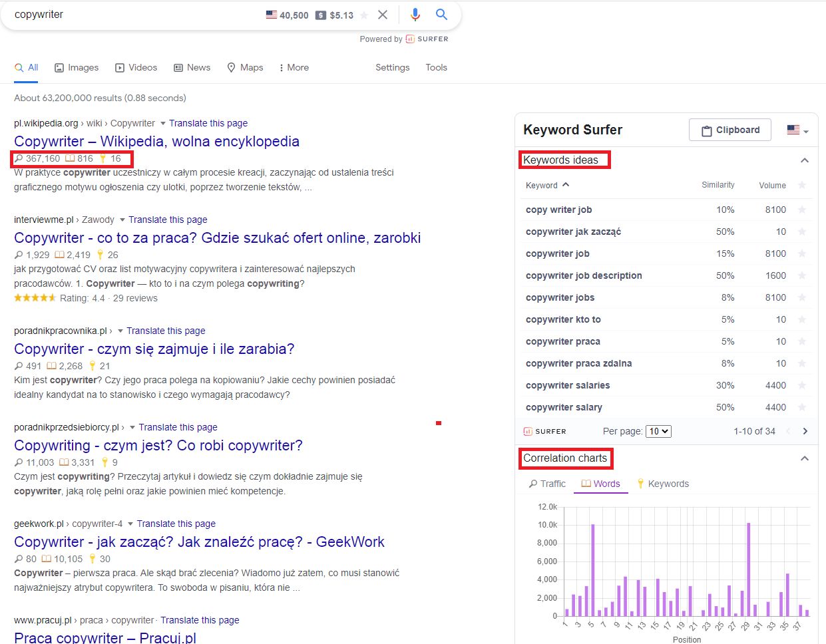Toggle star for 'copywriter salary' keyword
This screenshot has height=644, width=826.
coord(802,407)
